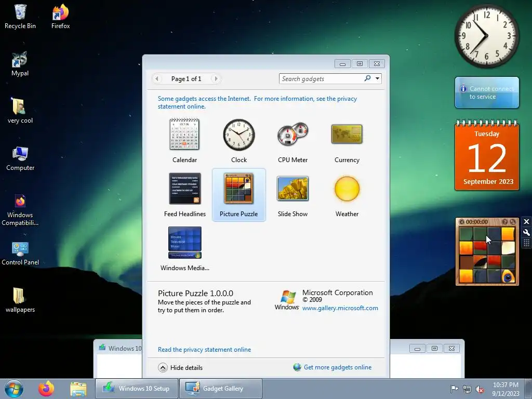Click the Cannot connect to service gadget
The height and width of the screenshot is (399, 532).
tap(487, 92)
